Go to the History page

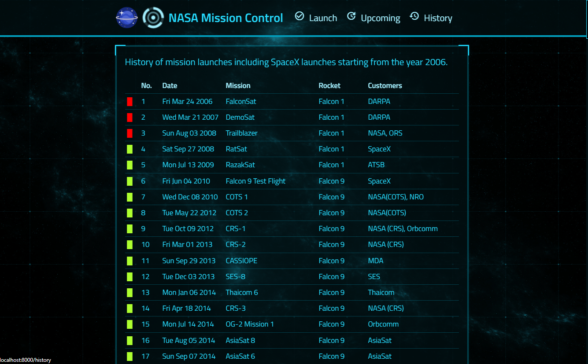click(x=438, y=18)
